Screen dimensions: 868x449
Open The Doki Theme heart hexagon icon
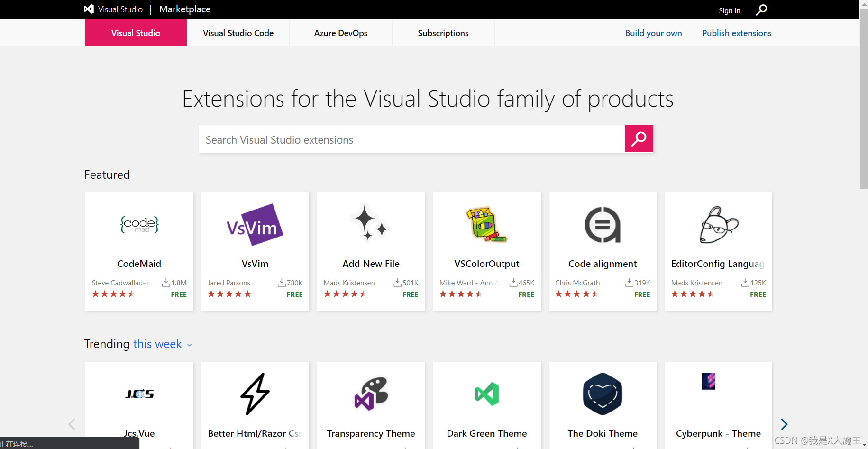pos(603,394)
